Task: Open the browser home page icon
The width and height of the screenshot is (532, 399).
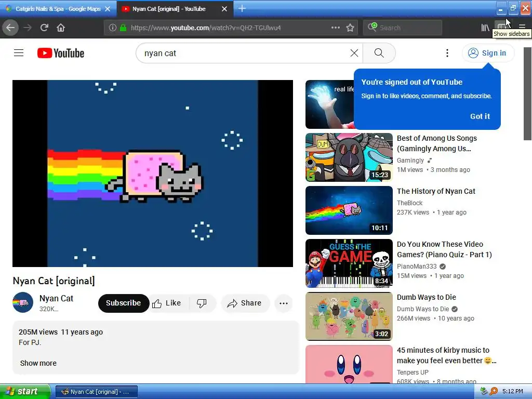Action: [x=61, y=28]
